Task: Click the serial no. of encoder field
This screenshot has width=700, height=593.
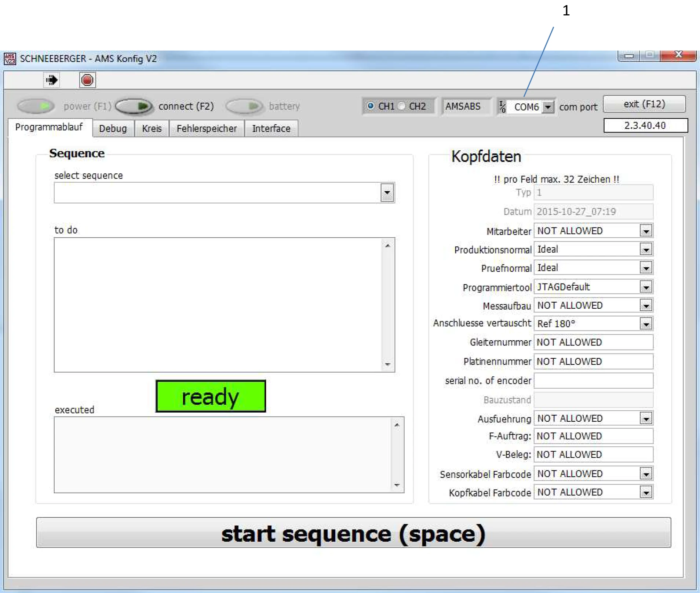Action: click(x=593, y=381)
